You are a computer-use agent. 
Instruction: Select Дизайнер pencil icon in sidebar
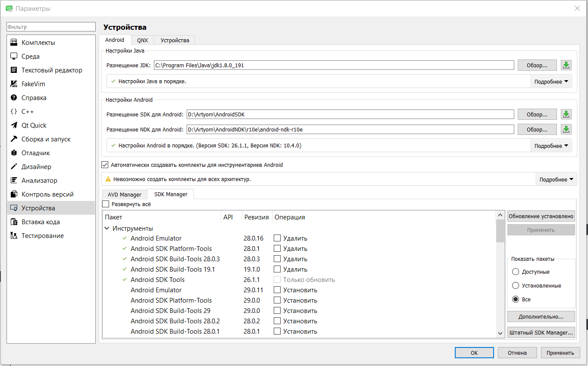[x=14, y=167]
